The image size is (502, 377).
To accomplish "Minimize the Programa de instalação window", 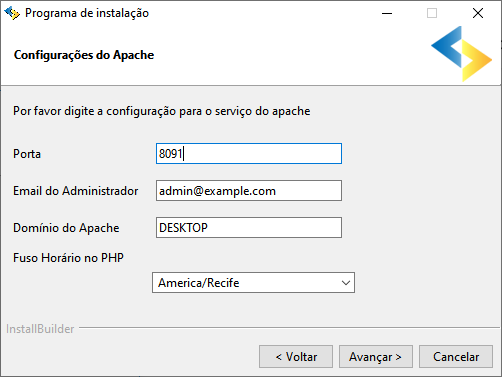I will 387,13.
